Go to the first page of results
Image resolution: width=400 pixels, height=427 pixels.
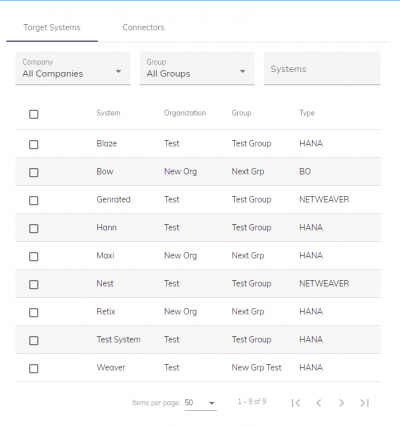pos(296,403)
